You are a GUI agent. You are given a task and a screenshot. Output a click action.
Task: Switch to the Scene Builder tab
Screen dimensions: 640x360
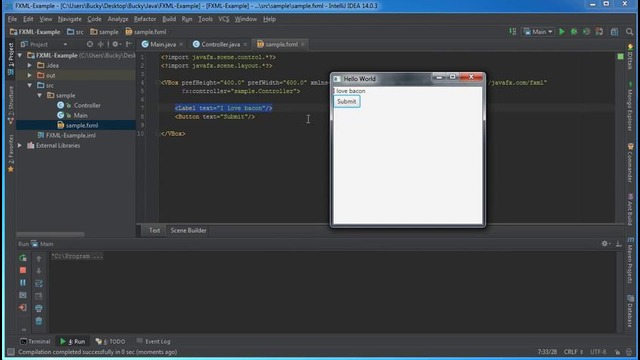(x=189, y=230)
